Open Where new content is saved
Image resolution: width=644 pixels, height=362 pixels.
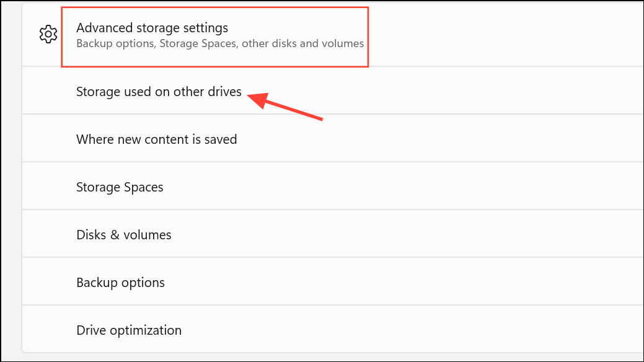(x=156, y=139)
